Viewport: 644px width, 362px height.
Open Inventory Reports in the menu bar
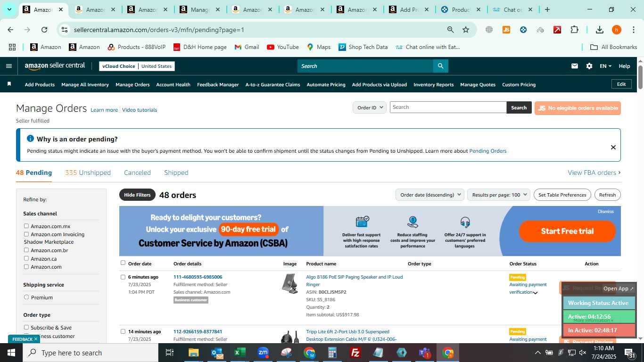(433, 84)
